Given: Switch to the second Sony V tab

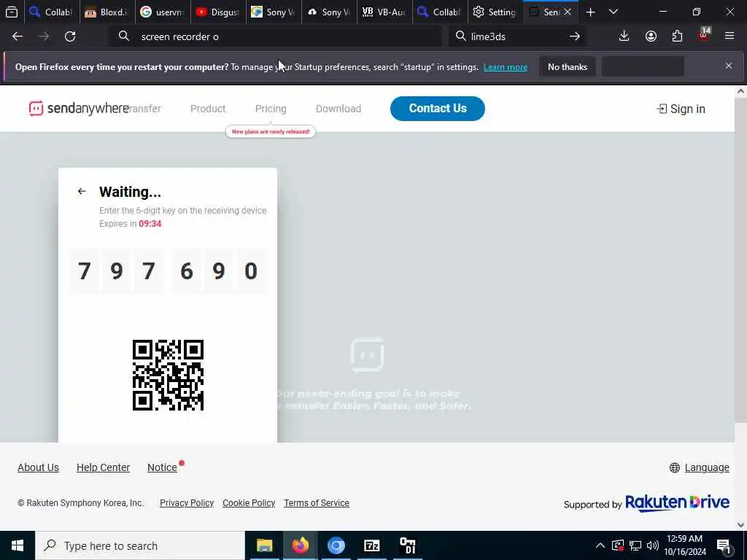Looking at the screenshot, I should (x=329, y=12).
